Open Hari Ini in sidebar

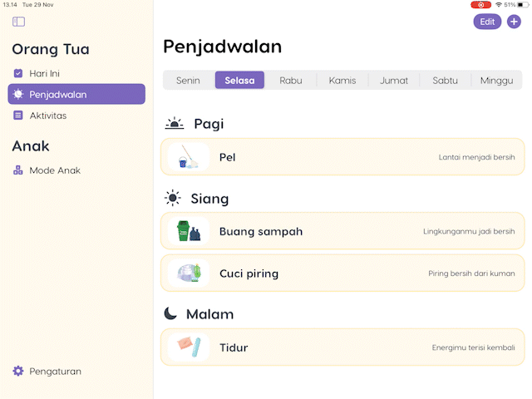point(44,73)
